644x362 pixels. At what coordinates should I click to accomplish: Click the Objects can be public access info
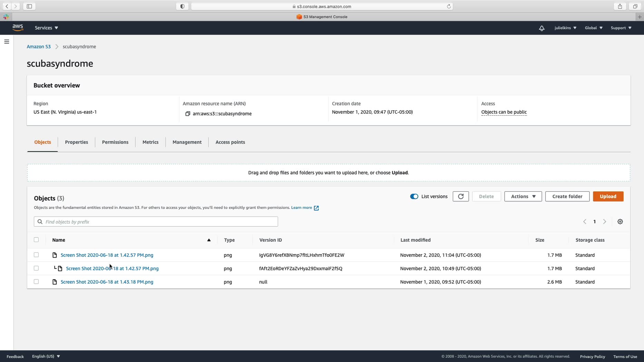point(504,112)
